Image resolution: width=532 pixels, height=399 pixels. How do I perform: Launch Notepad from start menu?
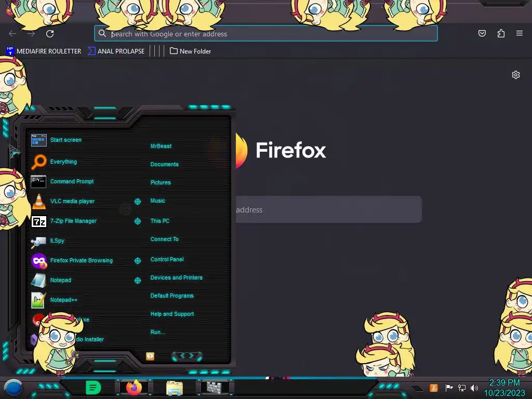51,280
